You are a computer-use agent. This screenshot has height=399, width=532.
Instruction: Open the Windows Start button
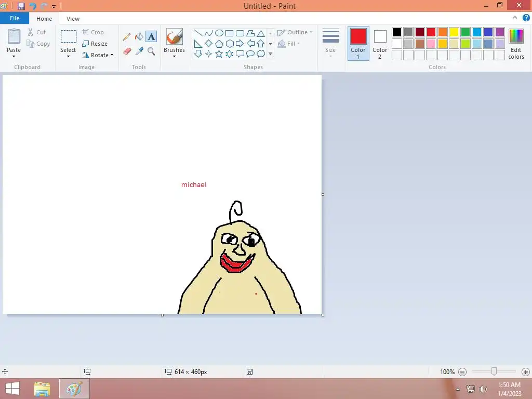click(x=12, y=389)
